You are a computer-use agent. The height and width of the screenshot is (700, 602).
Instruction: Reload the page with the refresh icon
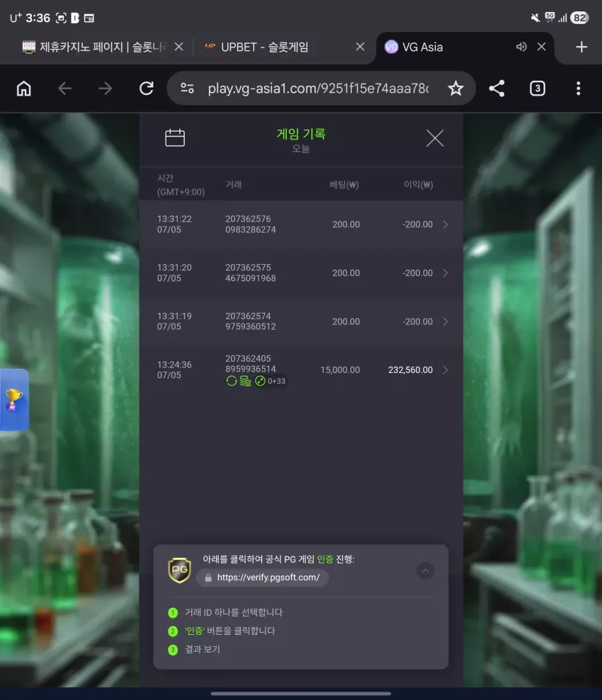click(x=147, y=88)
